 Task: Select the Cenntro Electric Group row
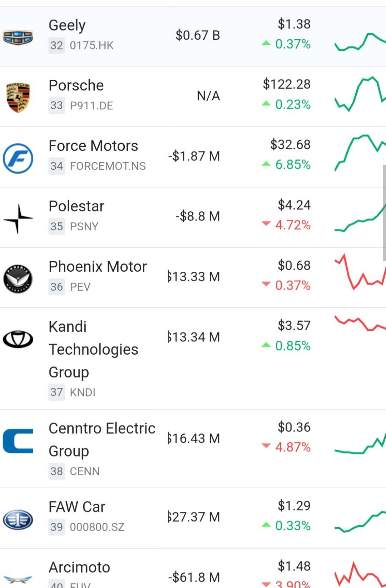pyautogui.click(x=193, y=449)
